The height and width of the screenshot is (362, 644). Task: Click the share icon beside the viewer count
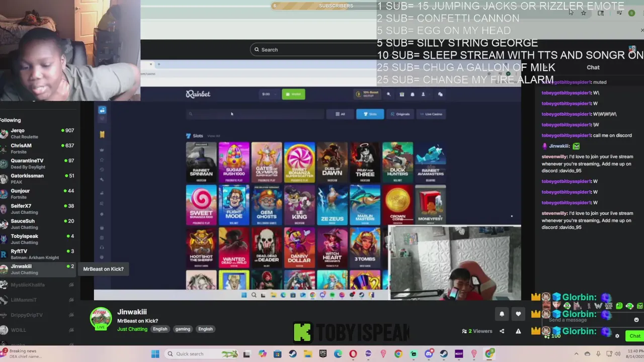tap(502, 331)
